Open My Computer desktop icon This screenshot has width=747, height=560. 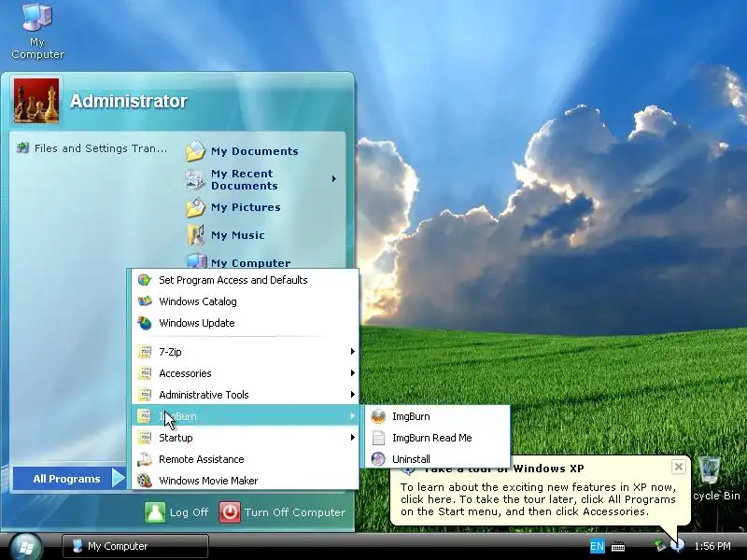(x=37, y=30)
